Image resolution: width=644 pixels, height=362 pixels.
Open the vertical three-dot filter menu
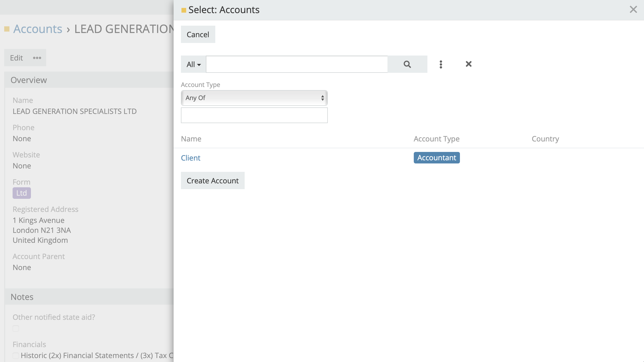pos(441,64)
